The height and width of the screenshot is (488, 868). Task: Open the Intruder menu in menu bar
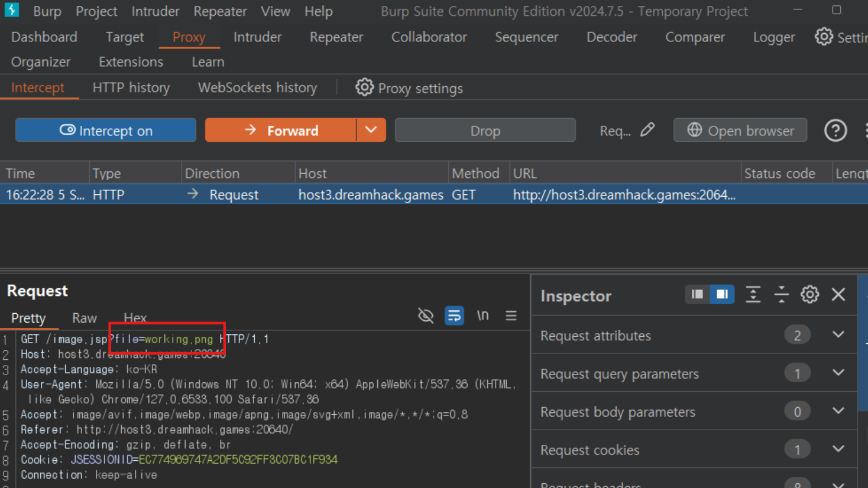click(156, 11)
